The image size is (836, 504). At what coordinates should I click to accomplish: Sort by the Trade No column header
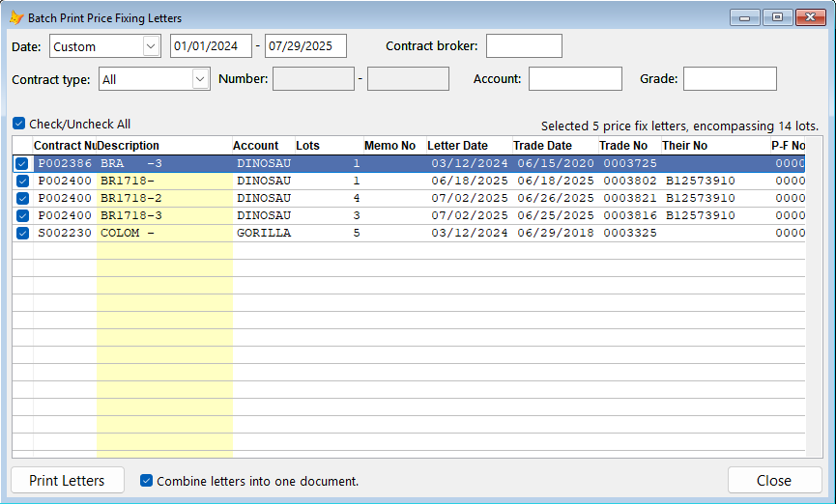coord(630,146)
